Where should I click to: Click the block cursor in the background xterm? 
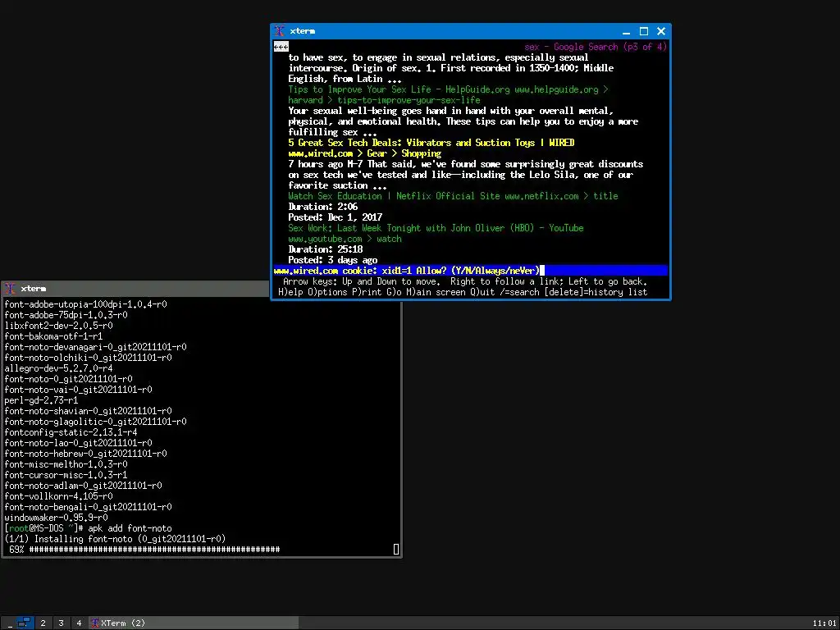(396, 549)
